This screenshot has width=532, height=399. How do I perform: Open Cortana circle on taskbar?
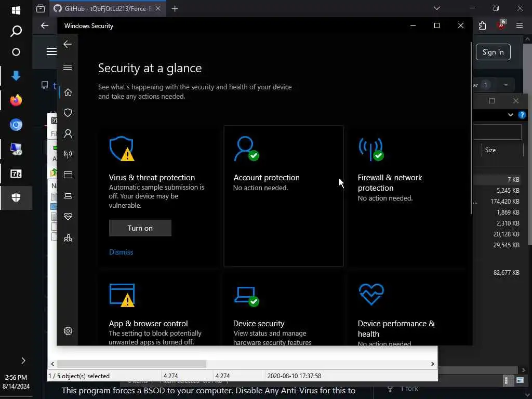tap(16, 52)
